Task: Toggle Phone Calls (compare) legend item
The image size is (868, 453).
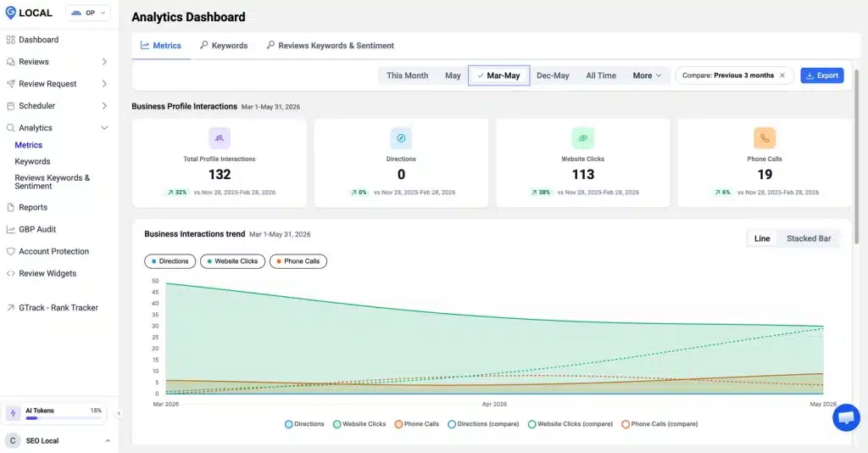Action: pos(659,424)
